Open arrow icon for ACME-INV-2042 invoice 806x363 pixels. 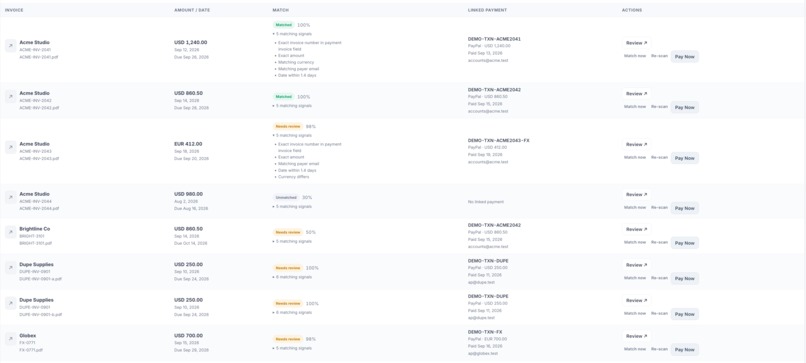(x=10, y=96)
